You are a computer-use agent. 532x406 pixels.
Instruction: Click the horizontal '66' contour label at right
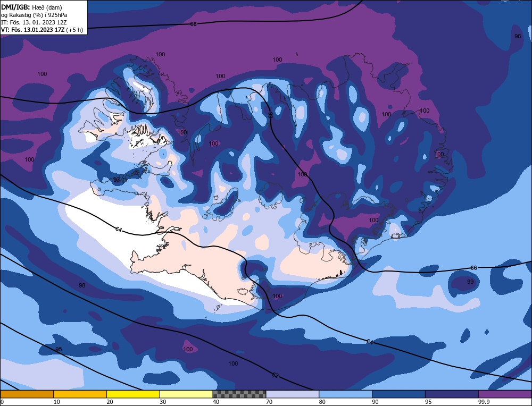[473, 268]
